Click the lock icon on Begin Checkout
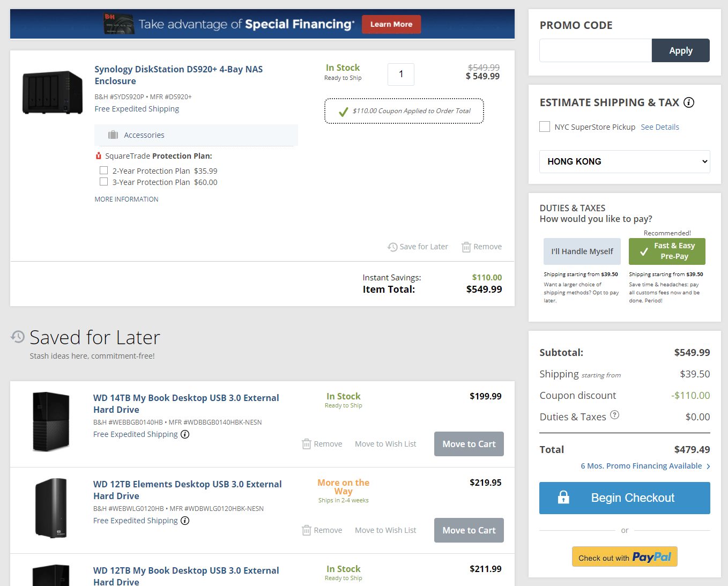Screen dimensions: 728x586 [x=563, y=498]
